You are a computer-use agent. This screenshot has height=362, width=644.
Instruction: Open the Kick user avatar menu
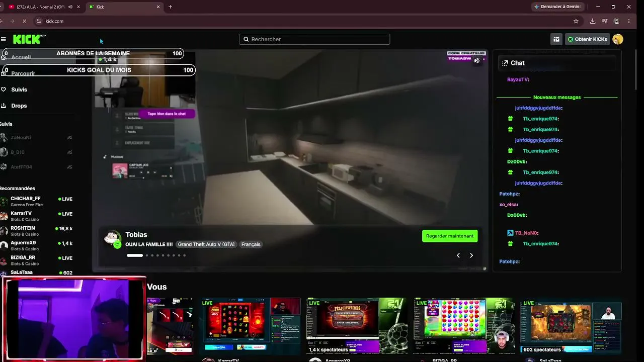pos(618,39)
